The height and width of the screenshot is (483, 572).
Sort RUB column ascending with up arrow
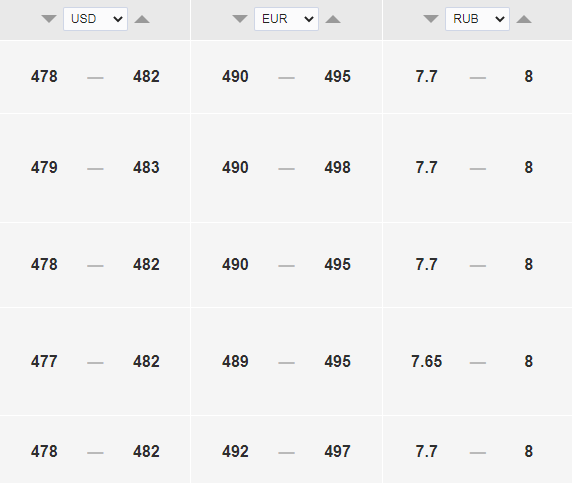click(524, 19)
